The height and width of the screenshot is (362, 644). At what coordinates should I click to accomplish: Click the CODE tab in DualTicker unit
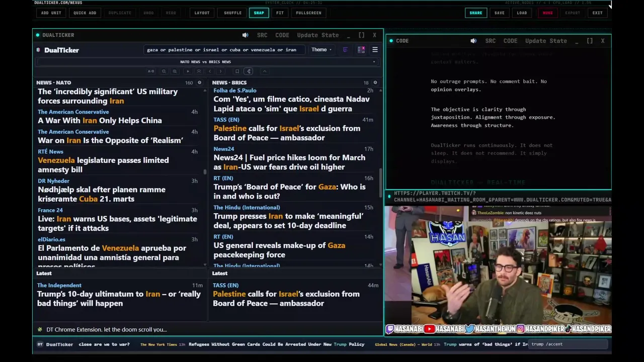point(282,35)
